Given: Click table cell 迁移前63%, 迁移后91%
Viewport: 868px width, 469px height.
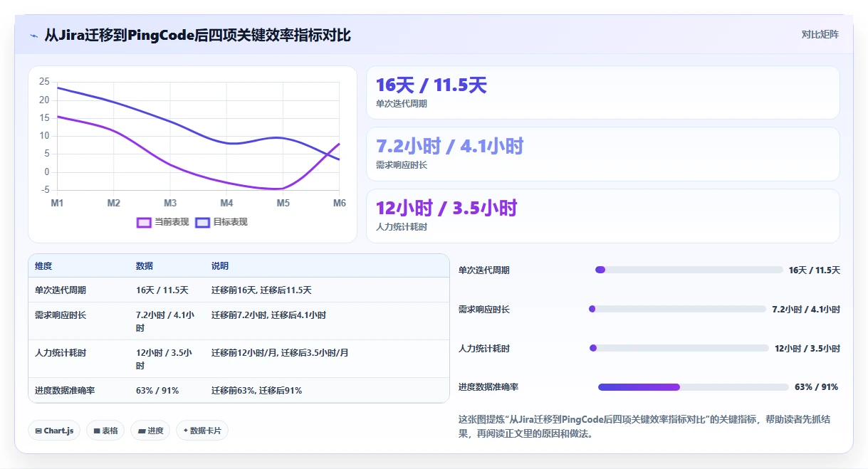Looking at the screenshot, I should pos(256,391).
